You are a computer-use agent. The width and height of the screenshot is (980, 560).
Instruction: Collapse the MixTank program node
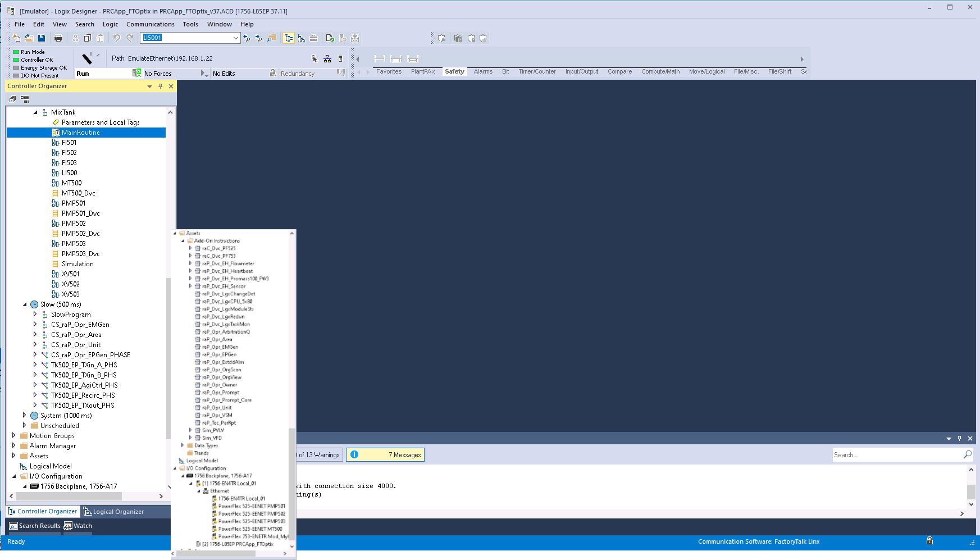[35, 112]
